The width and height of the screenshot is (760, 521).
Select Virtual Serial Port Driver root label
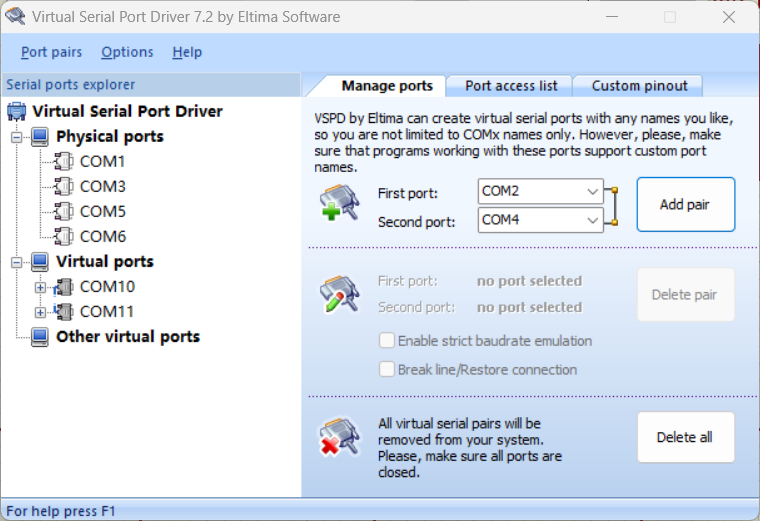coord(127,111)
